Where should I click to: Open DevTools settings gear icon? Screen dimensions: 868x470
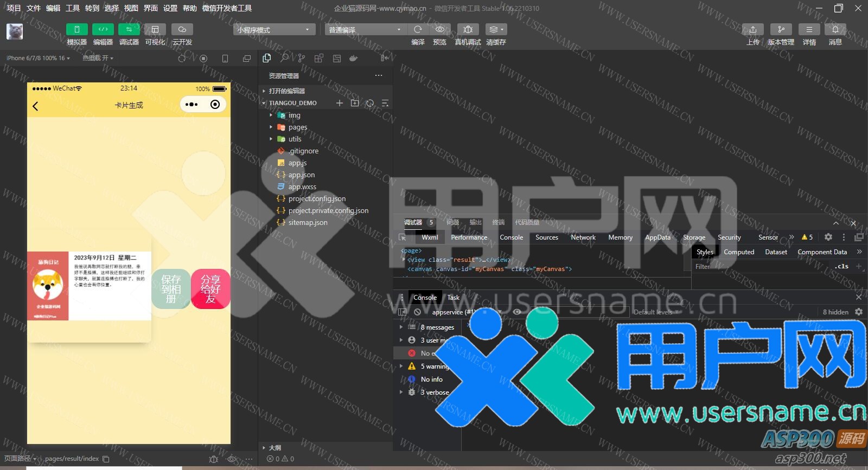click(828, 237)
